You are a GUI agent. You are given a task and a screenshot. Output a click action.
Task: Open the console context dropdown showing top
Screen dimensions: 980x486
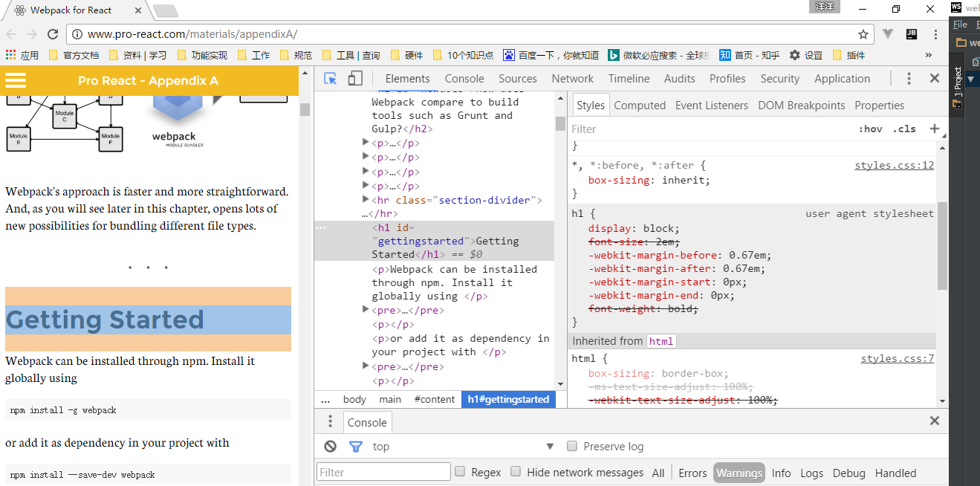click(x=463, y=447)
